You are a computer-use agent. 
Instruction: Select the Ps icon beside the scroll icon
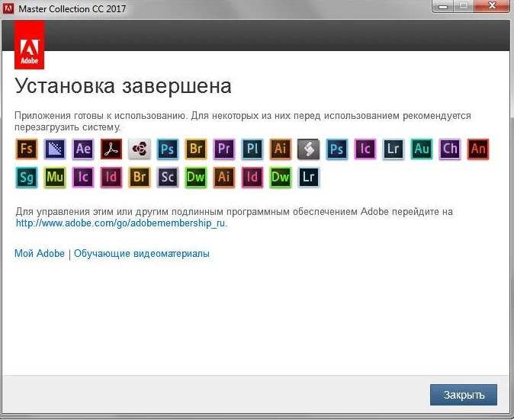pyautogui.click(x=336, y=149)
